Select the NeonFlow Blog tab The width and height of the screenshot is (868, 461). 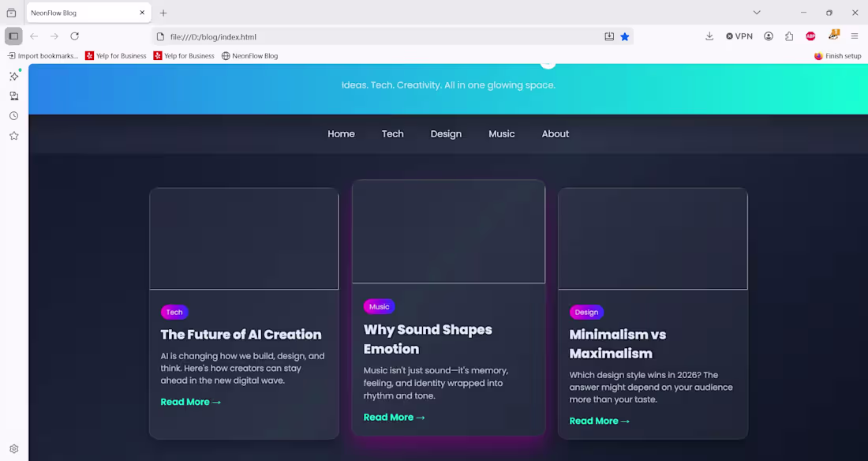[x=88, y=13]
